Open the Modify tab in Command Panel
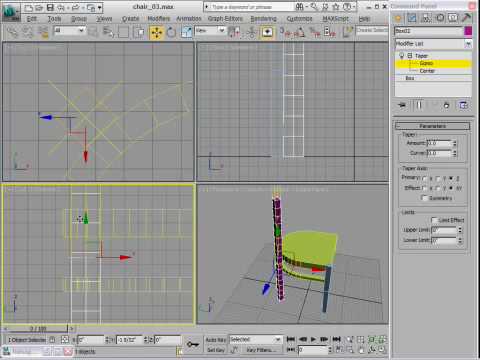 pyautogui.click(x=412, y=18)
